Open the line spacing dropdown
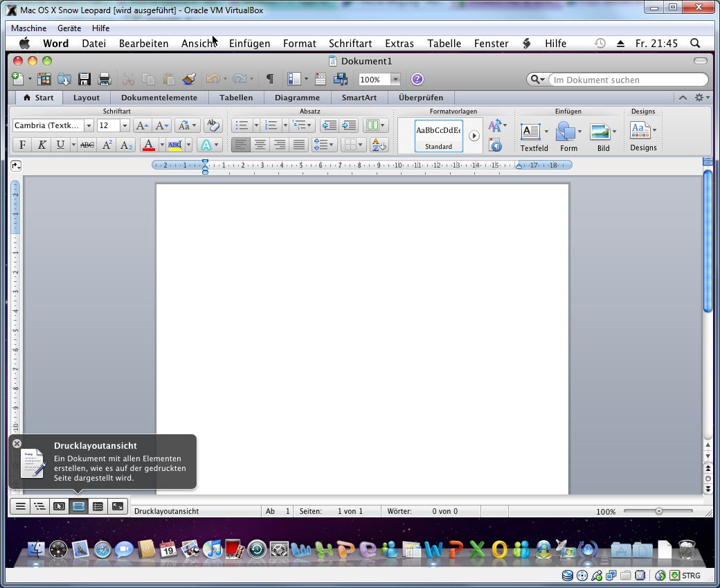Viewport: 720px width, 588px height. point(324,145)
